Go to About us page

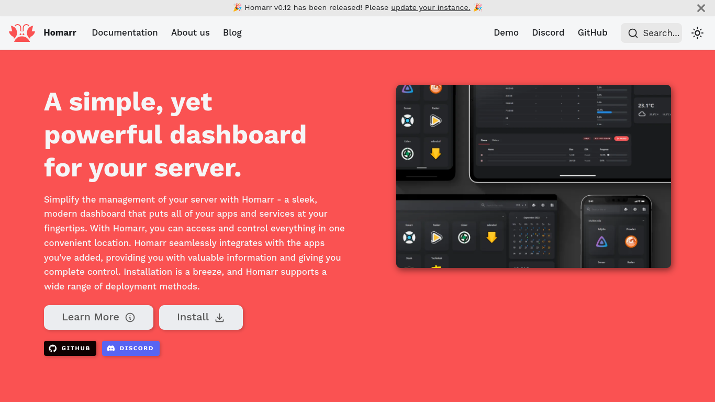click(190, 33)
